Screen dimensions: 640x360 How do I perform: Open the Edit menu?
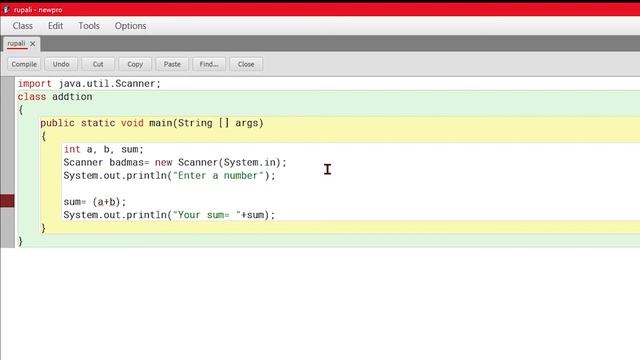pos(55,26)
